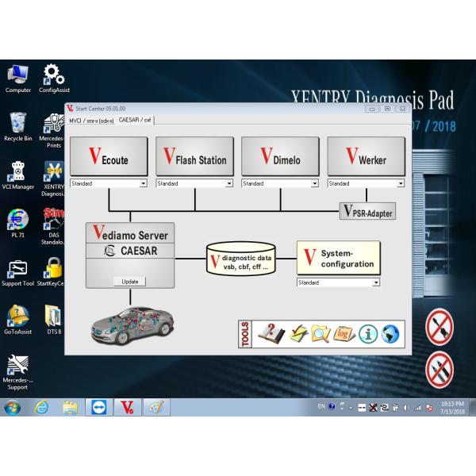Click the PSR-Adapter button
This screenshot has width=476, height=476.
pos(367,212)
